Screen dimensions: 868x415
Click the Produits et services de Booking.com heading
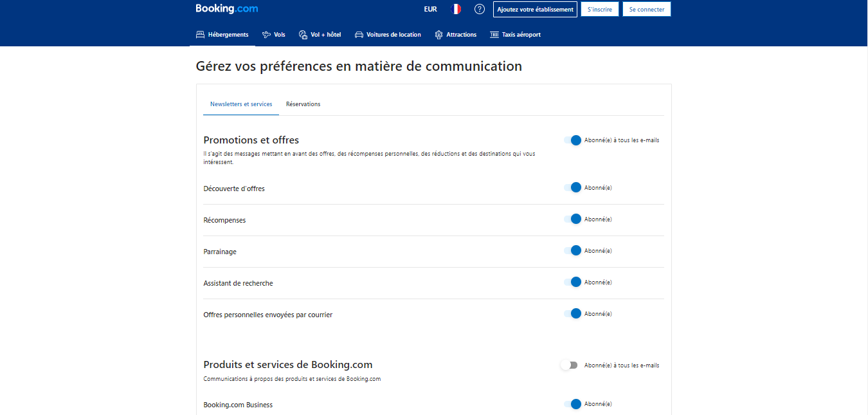pos(288,365)
